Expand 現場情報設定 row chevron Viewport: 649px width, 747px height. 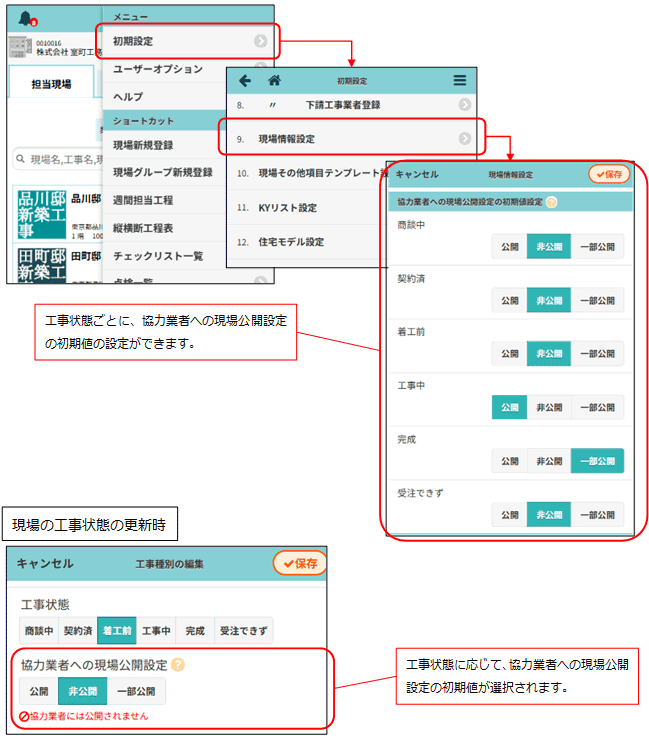[x=465, y=139]
